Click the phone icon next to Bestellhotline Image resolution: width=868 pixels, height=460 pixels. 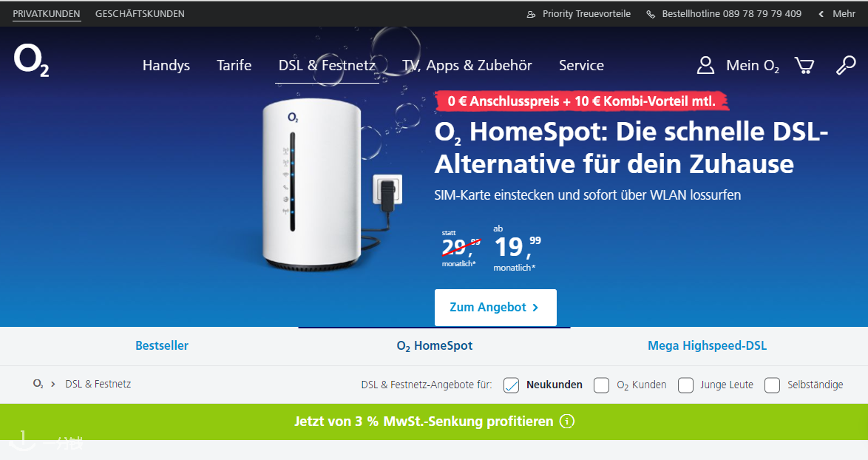coord(651,14)
